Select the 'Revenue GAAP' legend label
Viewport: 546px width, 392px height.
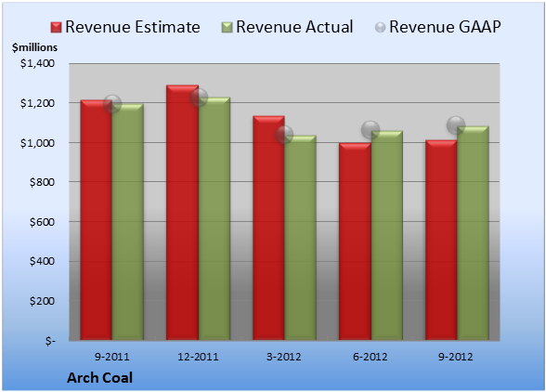coord(445,27)
